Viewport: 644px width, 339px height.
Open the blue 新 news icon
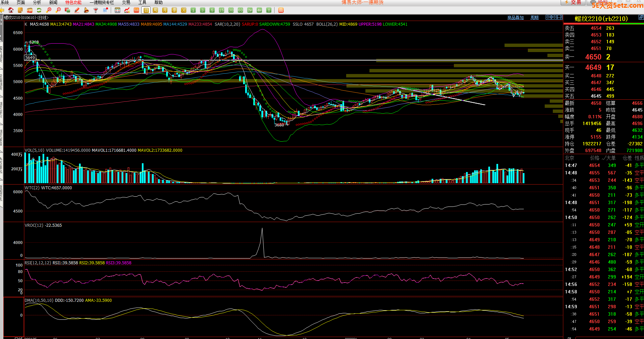point(105,10)
